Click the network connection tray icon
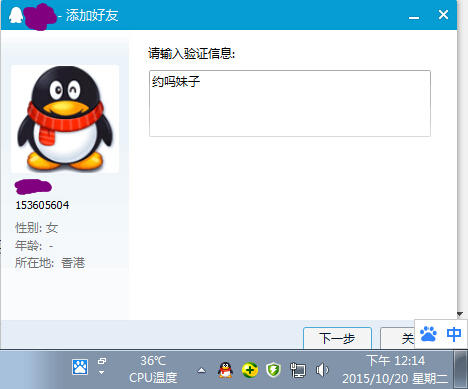468x389 pixels. 298,370
